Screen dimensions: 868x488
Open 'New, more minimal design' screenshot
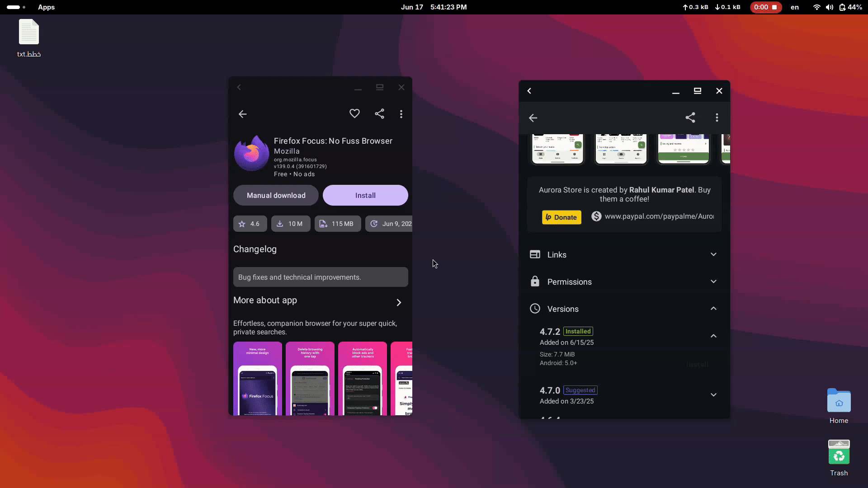coord(258,379)
